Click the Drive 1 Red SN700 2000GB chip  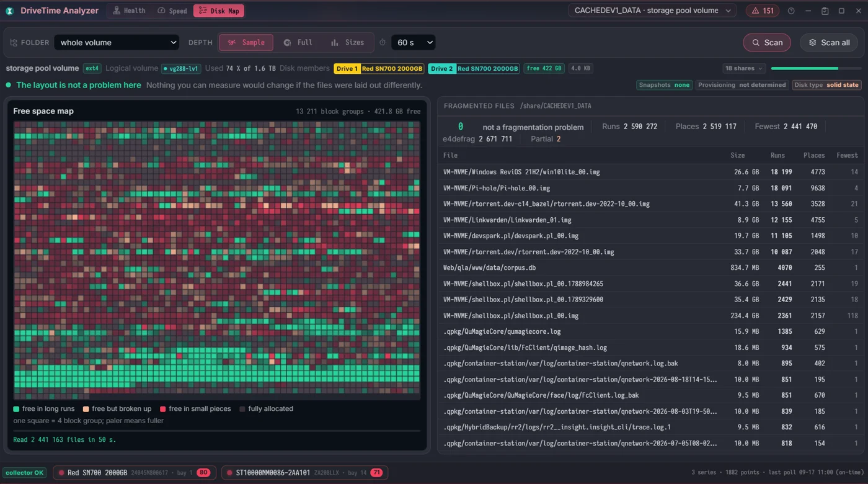[x=379, y=68]
